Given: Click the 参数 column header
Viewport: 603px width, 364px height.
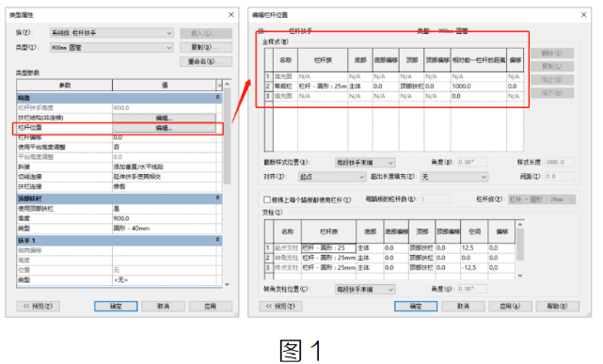Looking at the screenshot, I should [65, 85].
